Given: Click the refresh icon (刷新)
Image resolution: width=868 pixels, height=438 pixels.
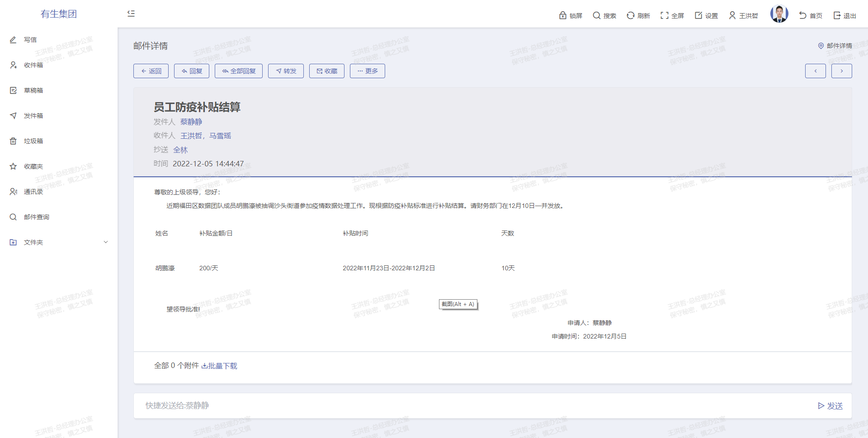Looking at the screenshot, I should [x=631, y=15].
